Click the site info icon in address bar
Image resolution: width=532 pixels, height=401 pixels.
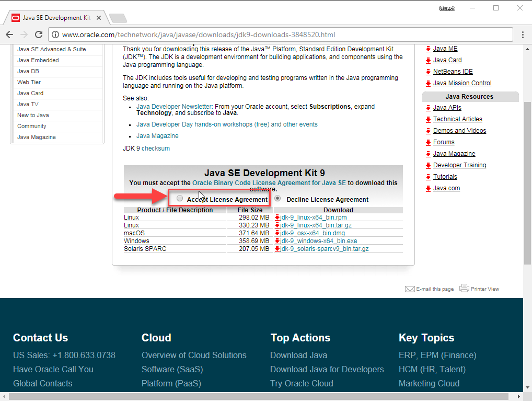click(55, 35)
